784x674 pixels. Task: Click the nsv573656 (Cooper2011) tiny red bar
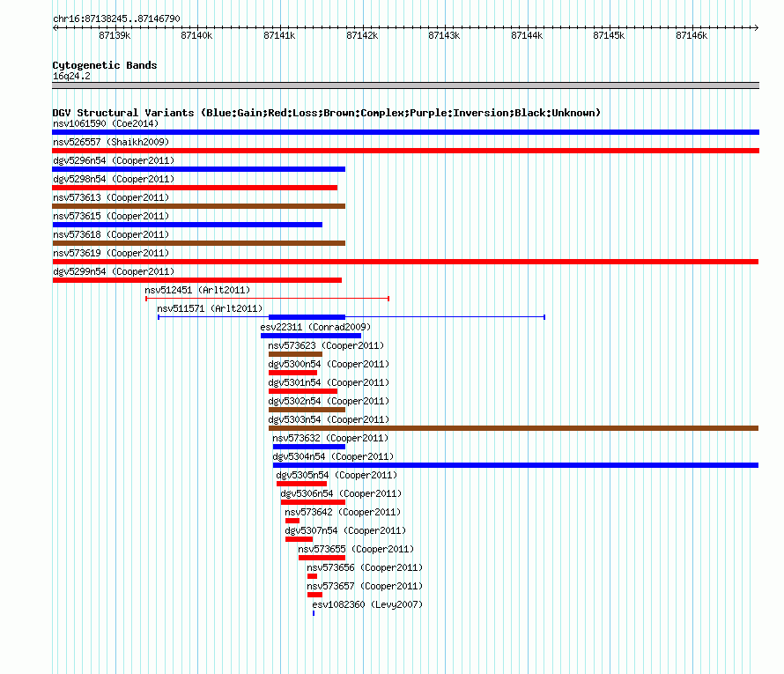[x=313, y=576]
